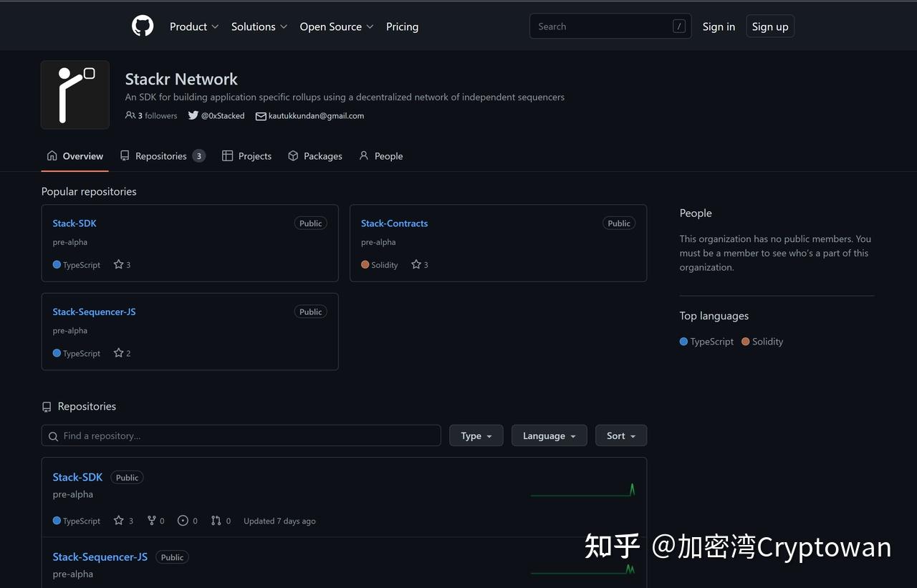Open the Stack-Contracts repository link
917x588 pixels.
click(x=394, y=223)
